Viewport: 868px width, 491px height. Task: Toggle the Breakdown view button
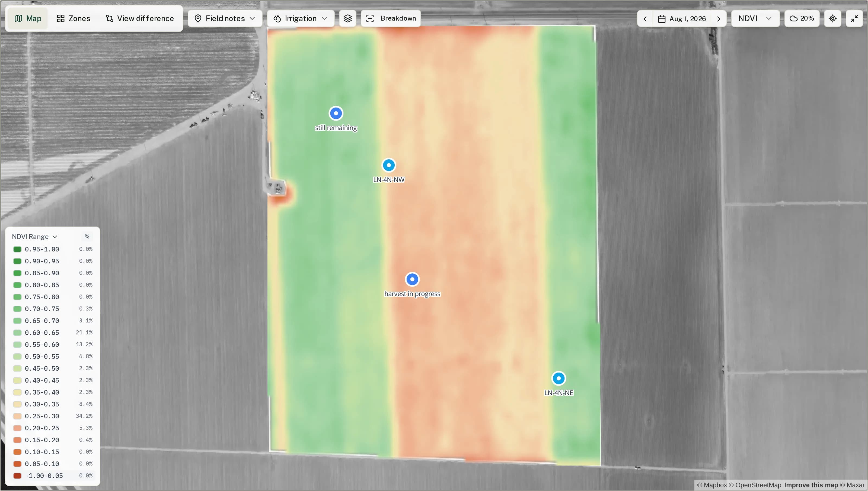(391, 18)
